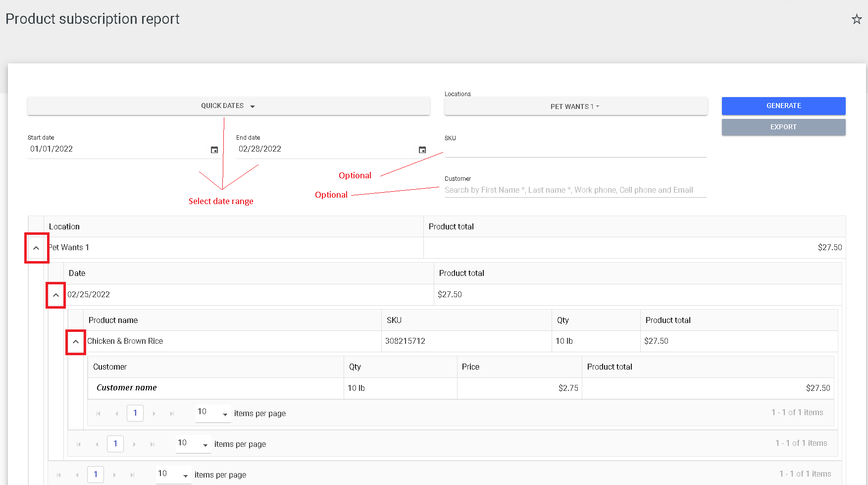Open the Locations dropdown showing Pet Wants 1
868x485 pixels.
tap(575, 106)
